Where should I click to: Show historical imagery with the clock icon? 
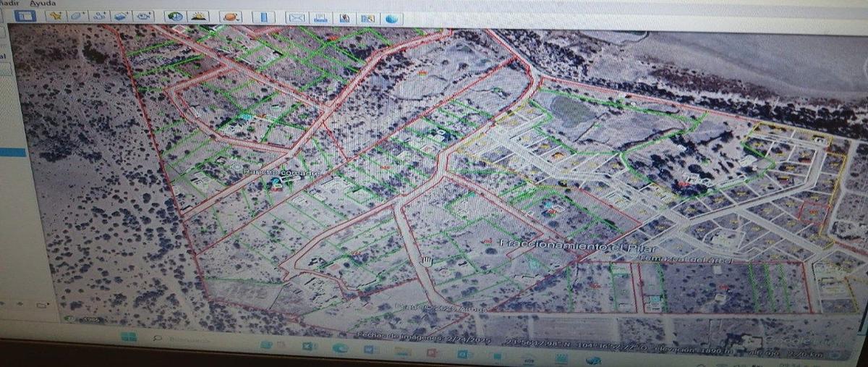pos(175,16)
